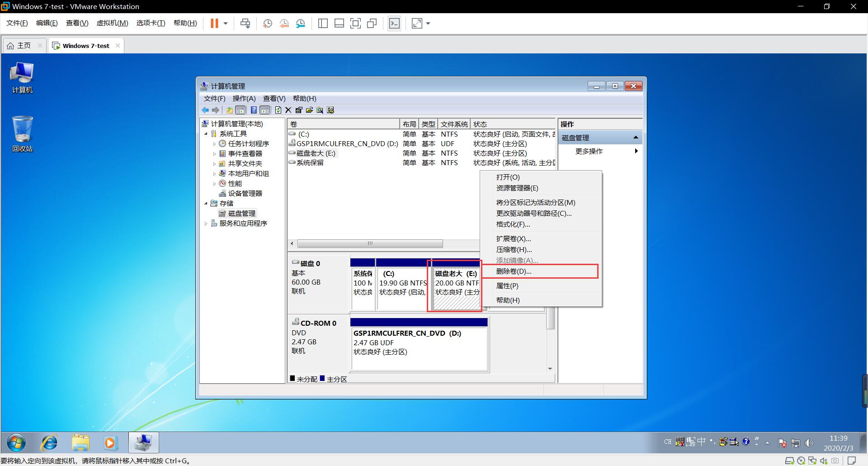The height and width of the screenshot is (466, 868).
Task: Select 设备管理器 in the tree
Action: pyautogui.click(x=245, y=193)
